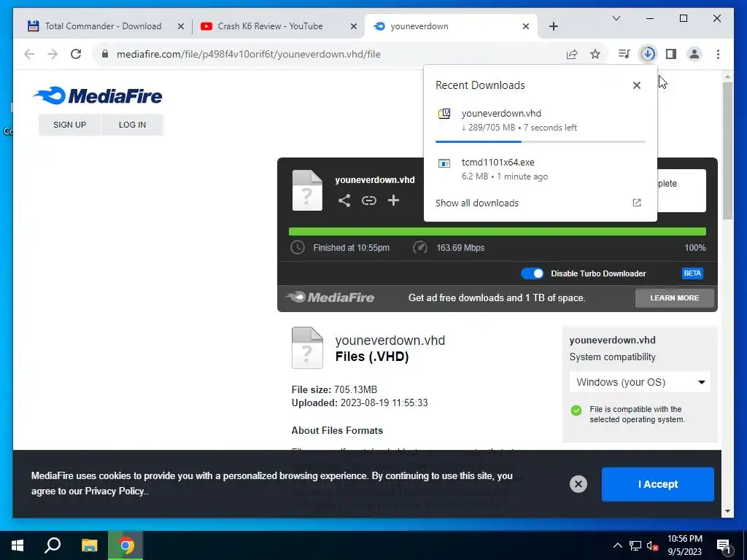
Task: Click the MediaFire logo at top
Action: 98,96
